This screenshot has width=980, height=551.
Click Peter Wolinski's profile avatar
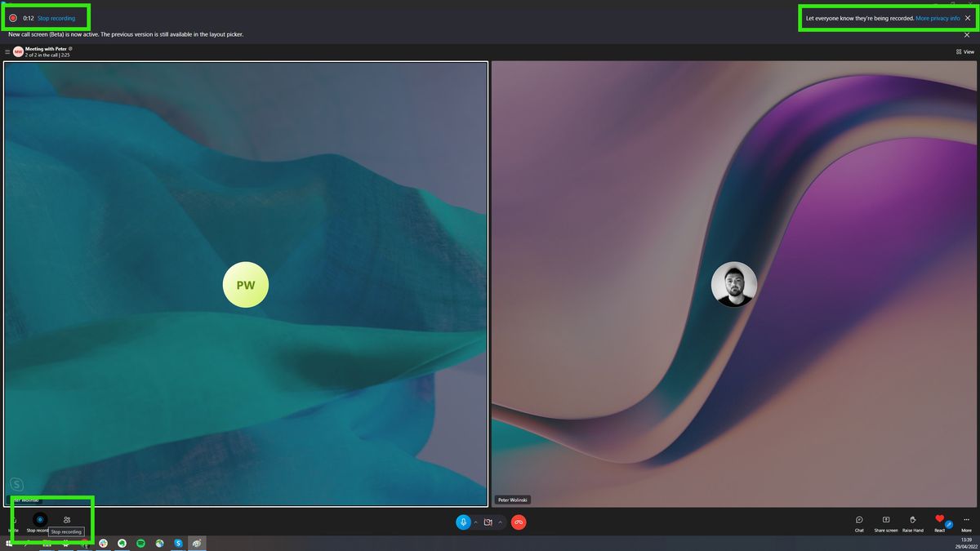point(734,284)
